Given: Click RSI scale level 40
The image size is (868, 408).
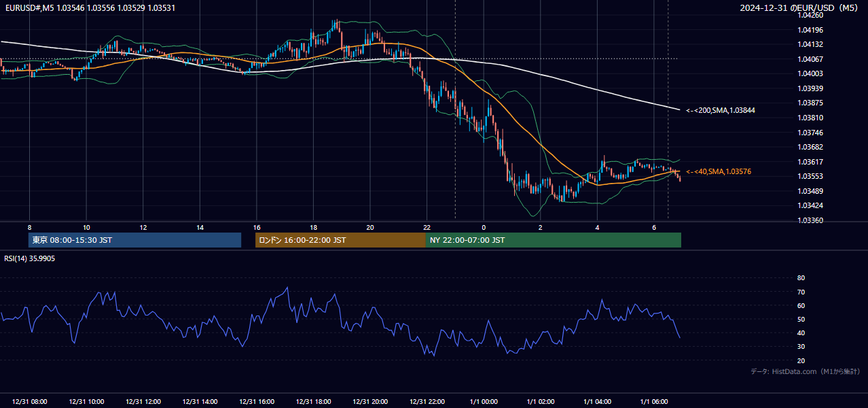Looking at the screenshot, I should pyautogui.click(x=801, y=333).
